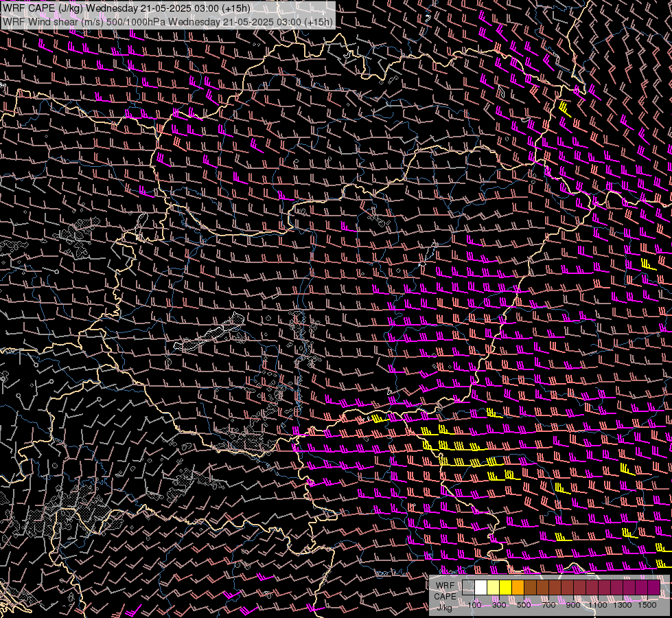Screen dimensions: 672x618
Task: Pick the white CAPE legend swatch
Action: pyautogui.click(x=481, y=588)
